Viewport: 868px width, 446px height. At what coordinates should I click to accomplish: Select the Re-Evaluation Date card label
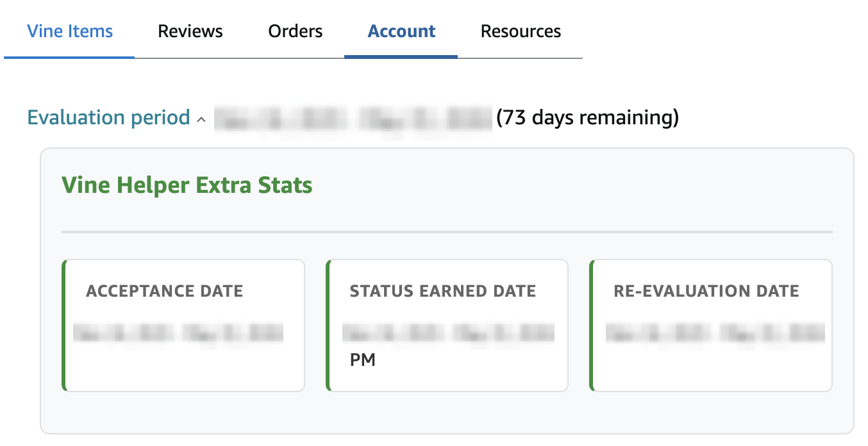click(x=706, y=291)
